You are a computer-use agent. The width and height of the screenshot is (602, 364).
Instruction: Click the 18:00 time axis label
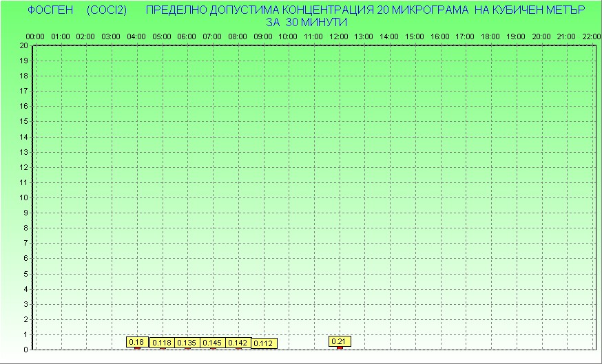click(490, 37)
